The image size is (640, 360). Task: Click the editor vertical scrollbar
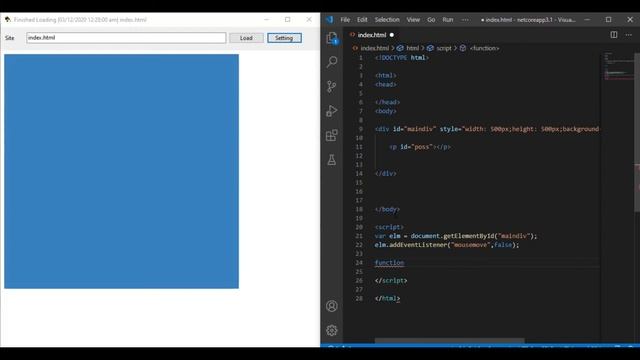coord(637,133)
